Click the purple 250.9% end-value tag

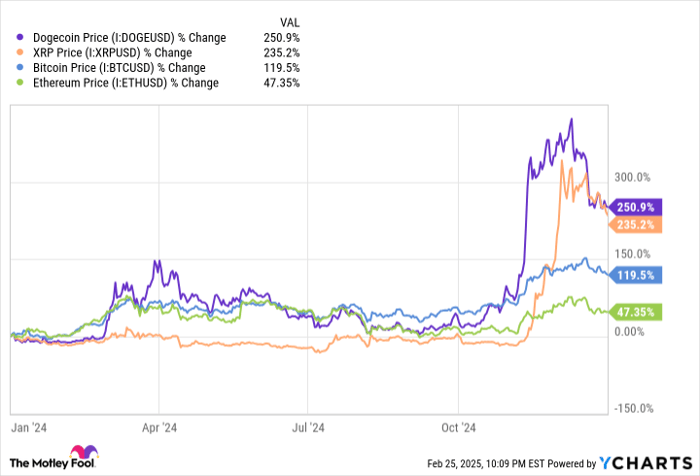click(x=631, y=206)
